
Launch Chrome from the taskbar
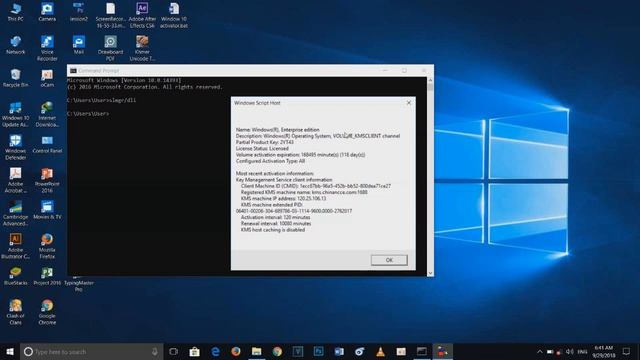point(277,351)
